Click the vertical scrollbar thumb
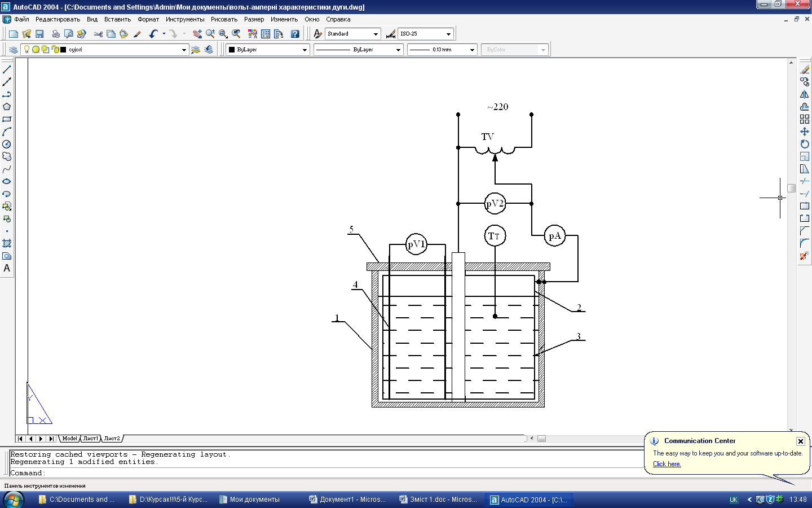This screenshot has height=508, width=812. coord(792,189)
